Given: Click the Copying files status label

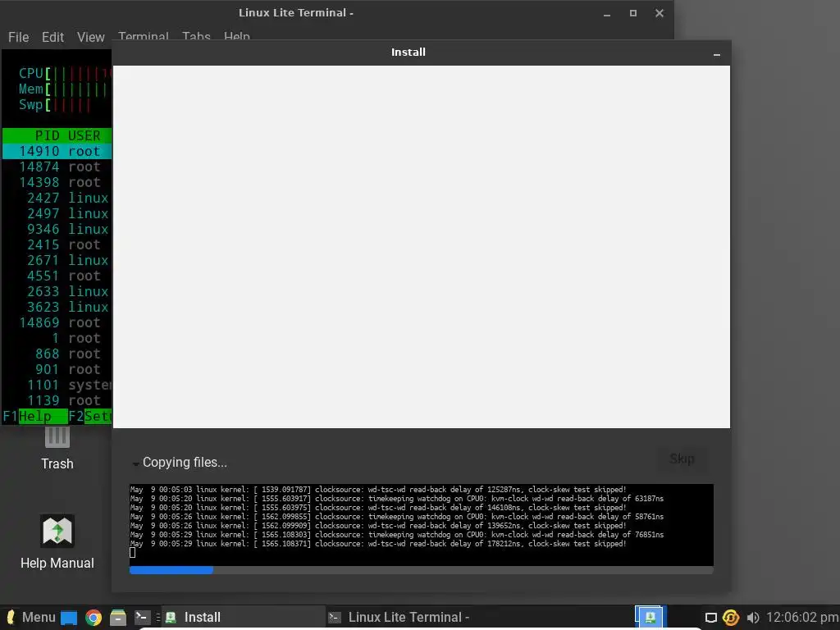Looking at the screenshot, I should (x=185, y=463).
